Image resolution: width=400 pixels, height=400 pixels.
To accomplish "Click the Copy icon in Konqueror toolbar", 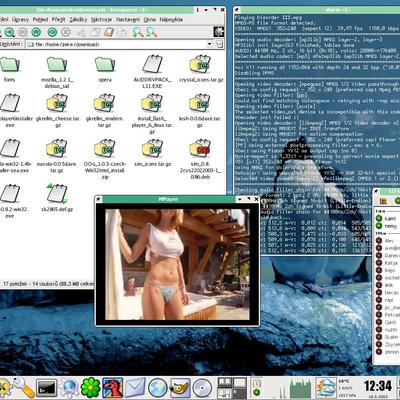I will point(96,32).
